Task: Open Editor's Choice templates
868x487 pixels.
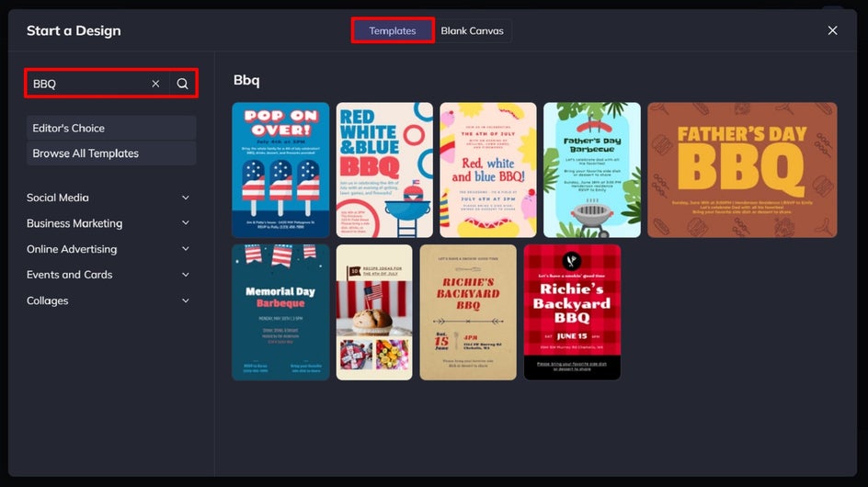Action: click(111, 128)
